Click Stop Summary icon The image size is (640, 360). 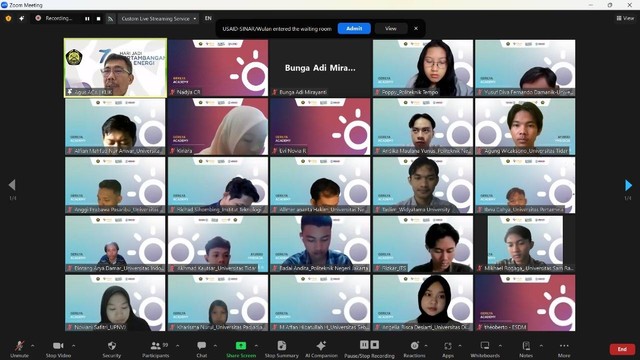pos(282,346)
